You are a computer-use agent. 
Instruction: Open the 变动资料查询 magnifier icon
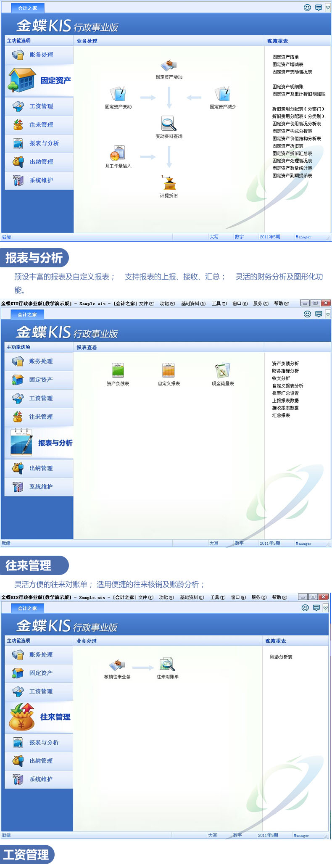(169, 124)
